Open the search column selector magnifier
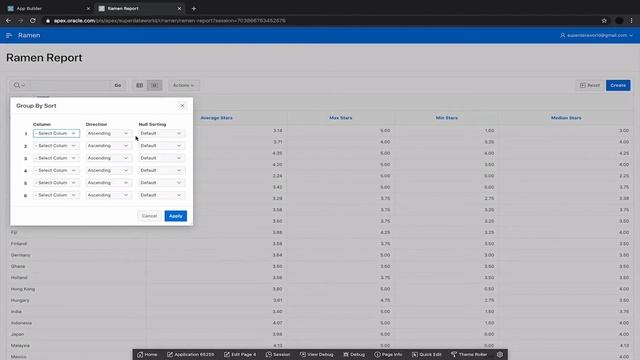The width and height of the screenshot is (640, 360). coord(19,85)
